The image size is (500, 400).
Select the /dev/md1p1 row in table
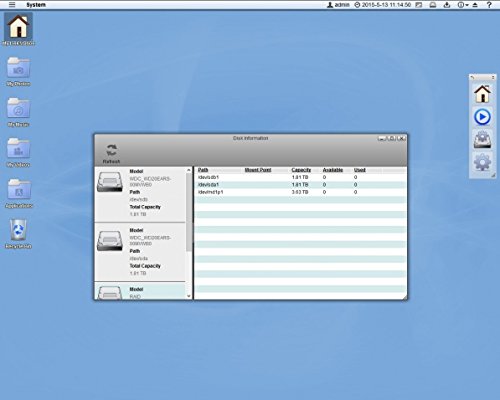coord(300,192)
